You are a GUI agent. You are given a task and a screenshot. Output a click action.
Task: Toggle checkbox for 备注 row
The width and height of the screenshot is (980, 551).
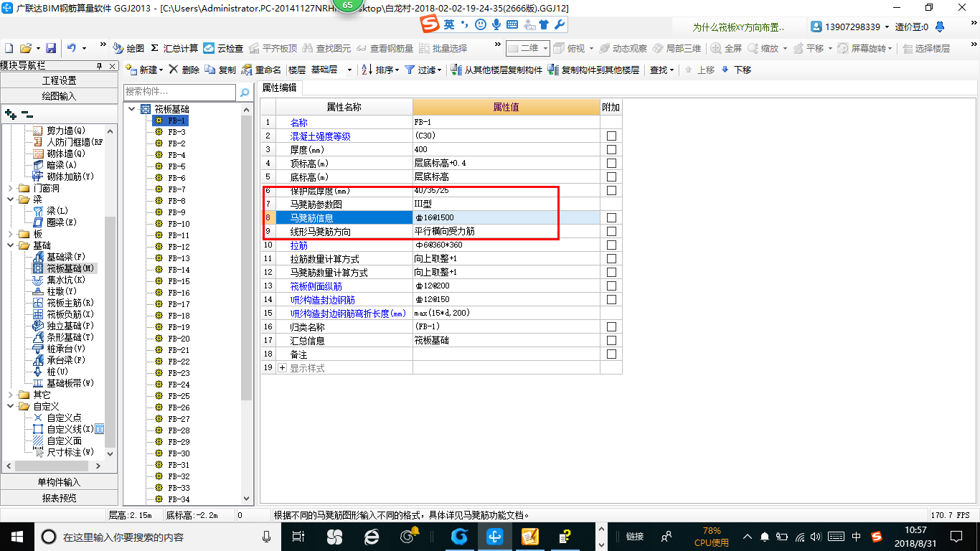click(x=611, y=354)
